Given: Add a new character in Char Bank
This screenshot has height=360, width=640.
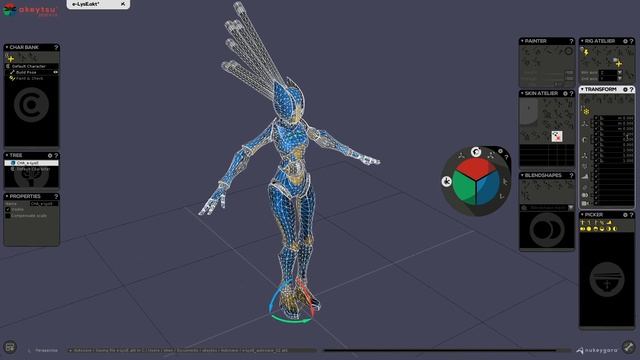Looking at the screenshot, I should 11,59.
